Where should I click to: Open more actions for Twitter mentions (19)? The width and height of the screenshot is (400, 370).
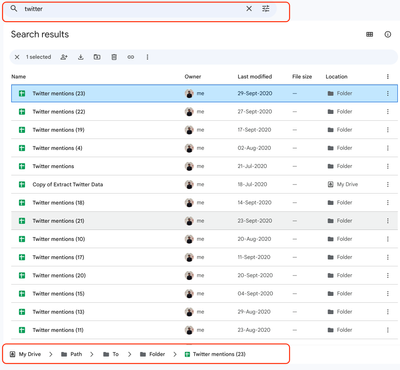point(388,130)
